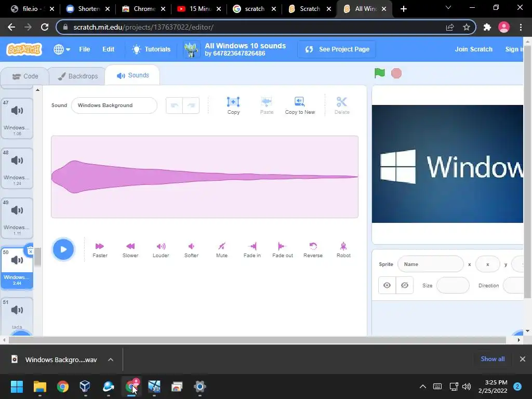Open the Chrome extensions puzzle icon
Image resolution: width=532 pixels, height=399 pixels.
coord(487,27)
